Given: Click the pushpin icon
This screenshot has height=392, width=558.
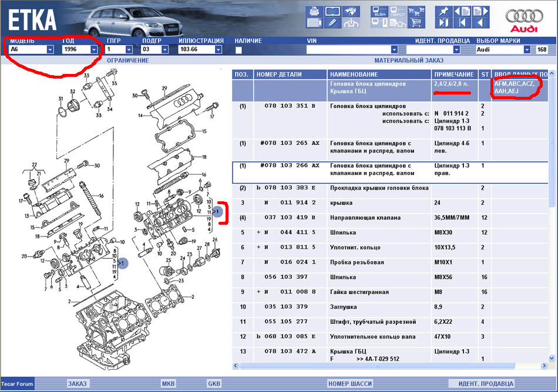Looking at the screenshot, I should point(443,11).
